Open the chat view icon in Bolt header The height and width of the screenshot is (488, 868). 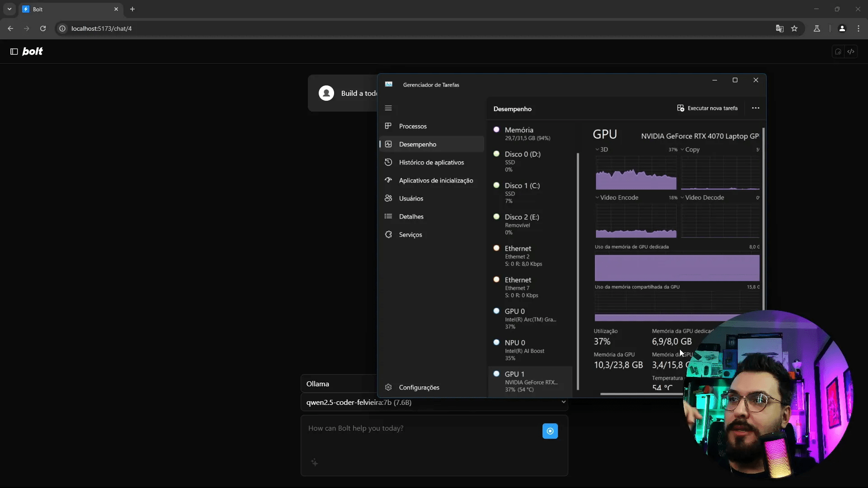(838, 52)
